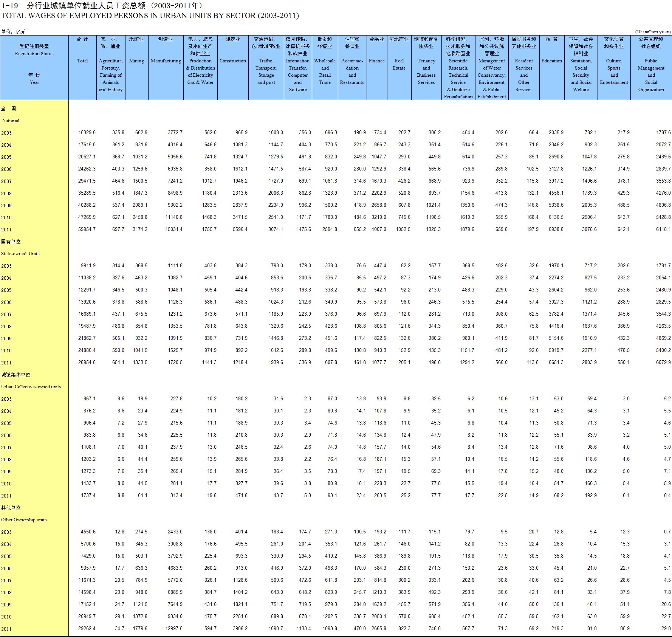Select State-owned 2011 total value 28954.8
The width and height of the screenshot is (672, 637).
(87, 363)
